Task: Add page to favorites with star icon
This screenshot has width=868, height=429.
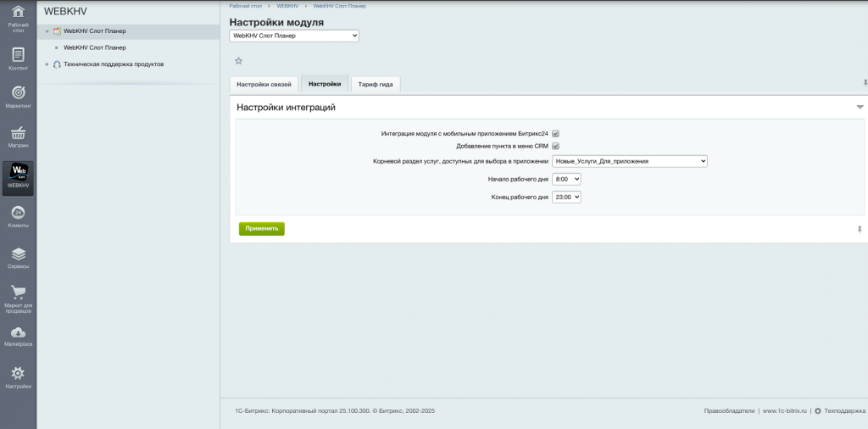Action: pos(238,61)
